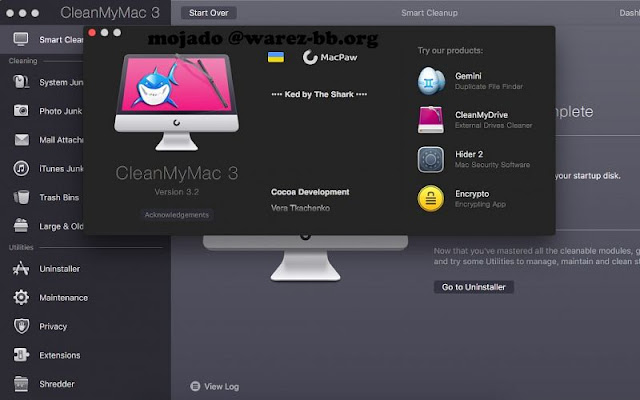Click the 'Mac Security Software' subtitle
Screen dimensions: 640x400
click(x=492, y=164)
